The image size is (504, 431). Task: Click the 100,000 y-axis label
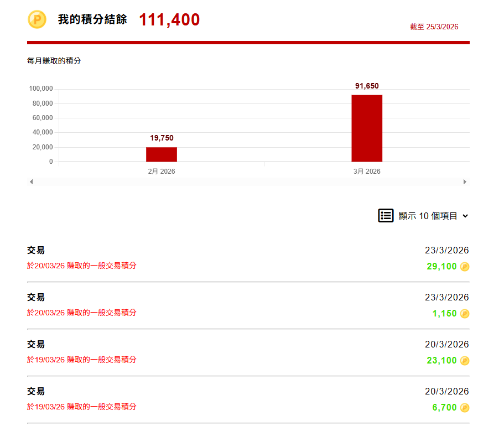point(41,89)
